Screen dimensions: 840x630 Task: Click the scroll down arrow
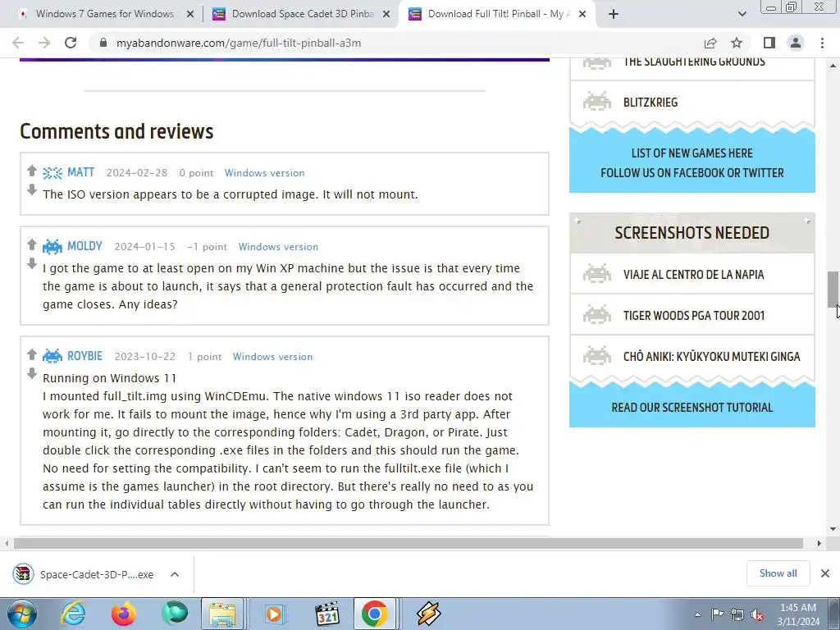pyautogui.click(x=833, y=529)
